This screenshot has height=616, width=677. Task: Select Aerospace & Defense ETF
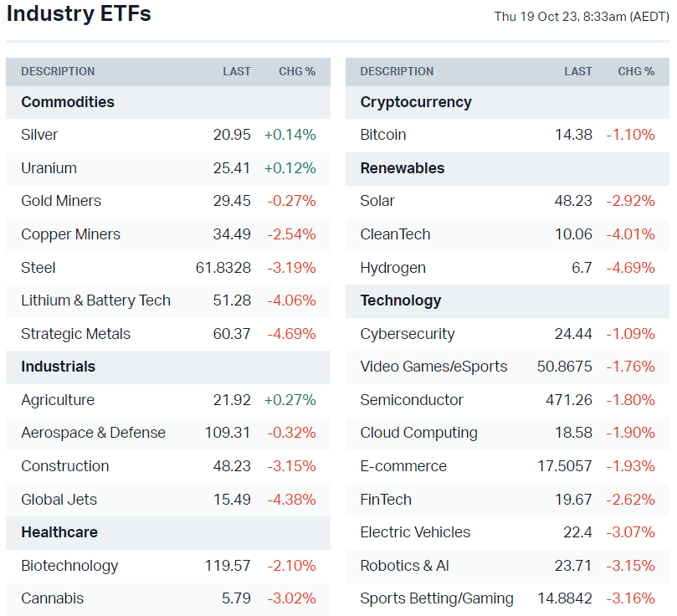[x=93, y=433]
